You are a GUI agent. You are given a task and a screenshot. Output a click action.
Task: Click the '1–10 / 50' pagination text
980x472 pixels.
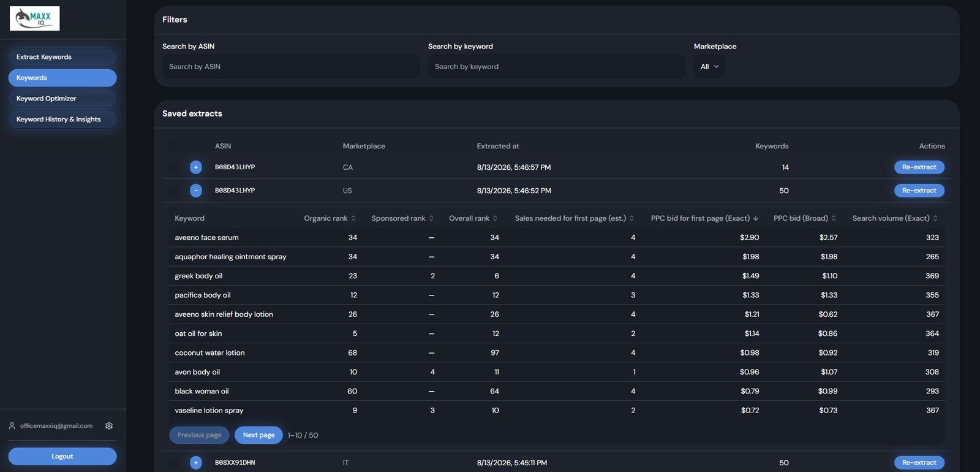[303, 435]
